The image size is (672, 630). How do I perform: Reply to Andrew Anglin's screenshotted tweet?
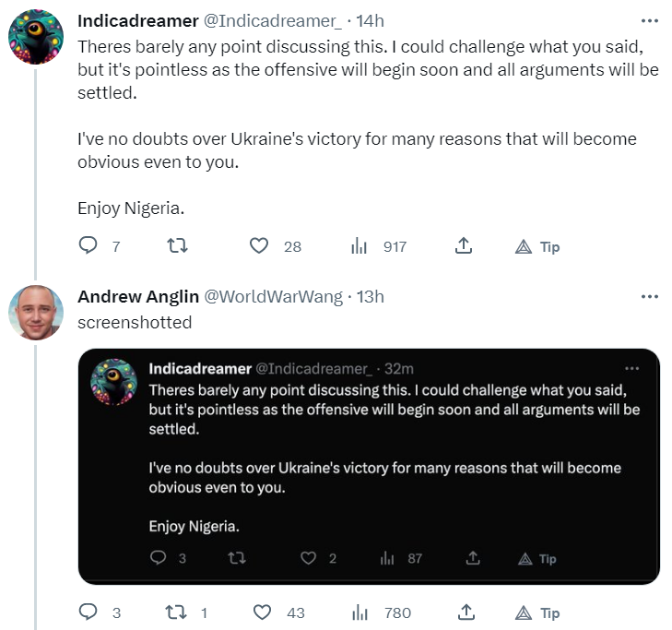[88, 612]
